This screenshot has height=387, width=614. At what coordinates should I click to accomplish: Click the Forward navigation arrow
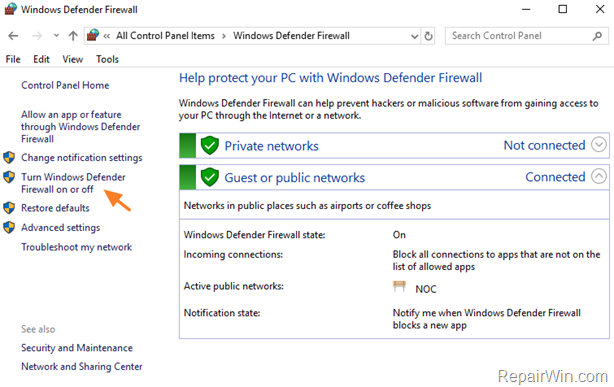point(37,36)
